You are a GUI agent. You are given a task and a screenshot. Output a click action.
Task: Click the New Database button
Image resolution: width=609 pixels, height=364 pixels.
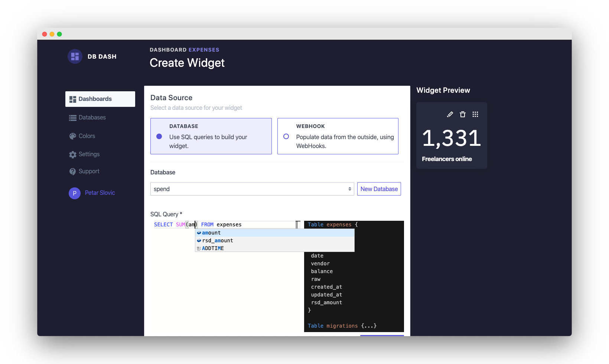pyautogui.click(x=379, y=189)
